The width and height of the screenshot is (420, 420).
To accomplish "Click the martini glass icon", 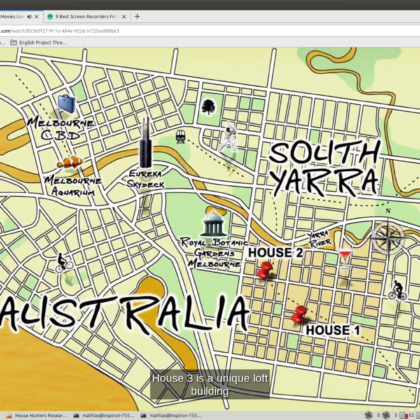I will tap(345, 258).
